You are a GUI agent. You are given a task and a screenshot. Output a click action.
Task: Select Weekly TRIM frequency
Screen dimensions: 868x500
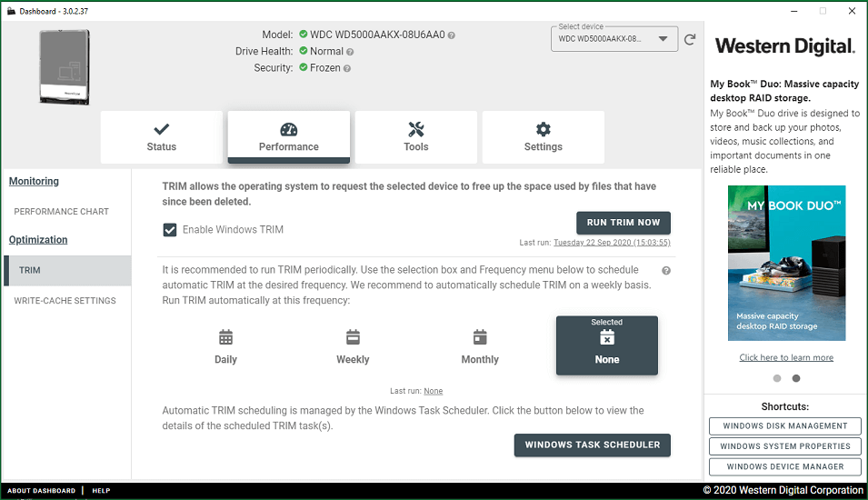click(353, 346)
